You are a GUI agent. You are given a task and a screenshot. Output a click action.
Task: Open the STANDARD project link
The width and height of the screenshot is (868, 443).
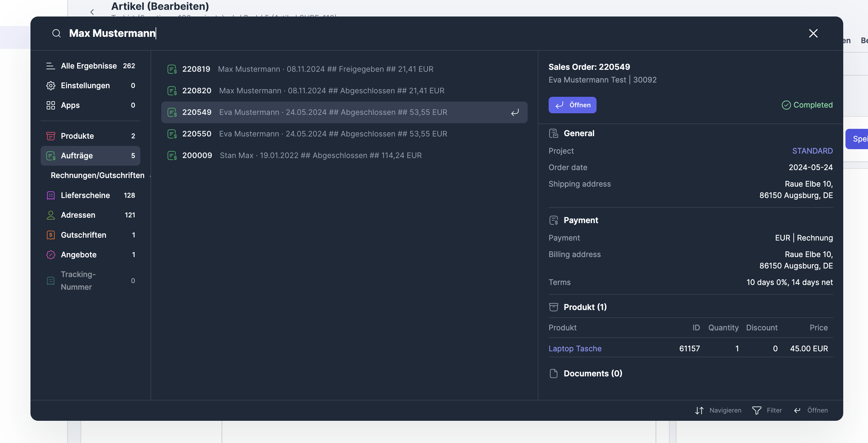(x=812, y=151)
